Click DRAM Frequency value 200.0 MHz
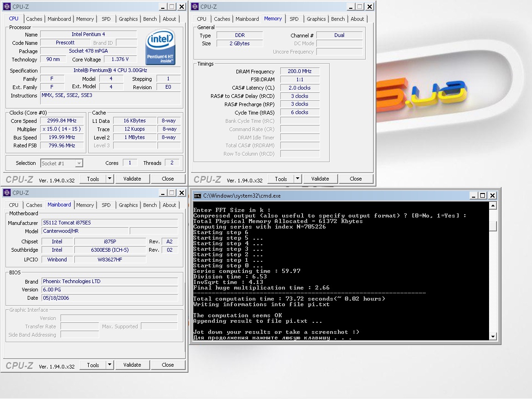The image size is (532, 399). (x=300, y=71)
